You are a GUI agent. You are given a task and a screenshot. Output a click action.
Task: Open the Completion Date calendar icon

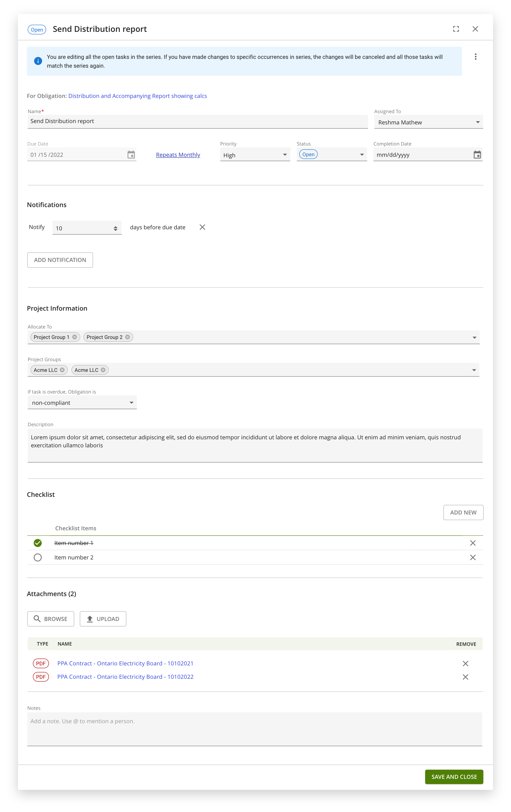[477, 154]
